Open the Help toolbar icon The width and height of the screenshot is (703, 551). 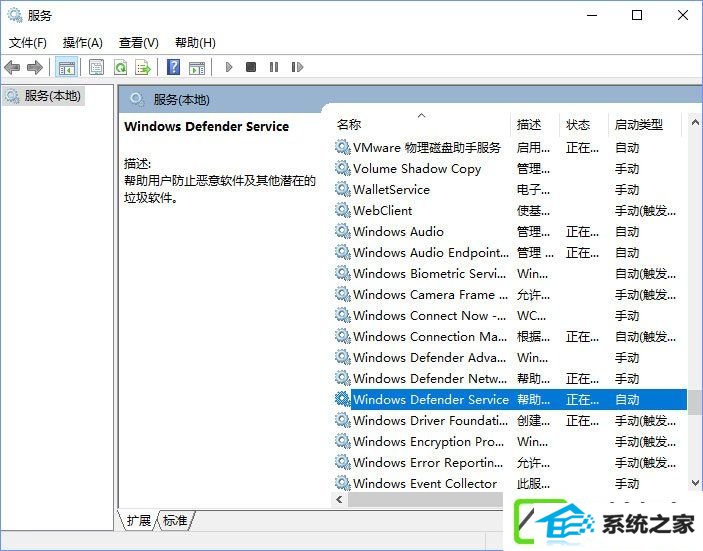pos(174,67)
